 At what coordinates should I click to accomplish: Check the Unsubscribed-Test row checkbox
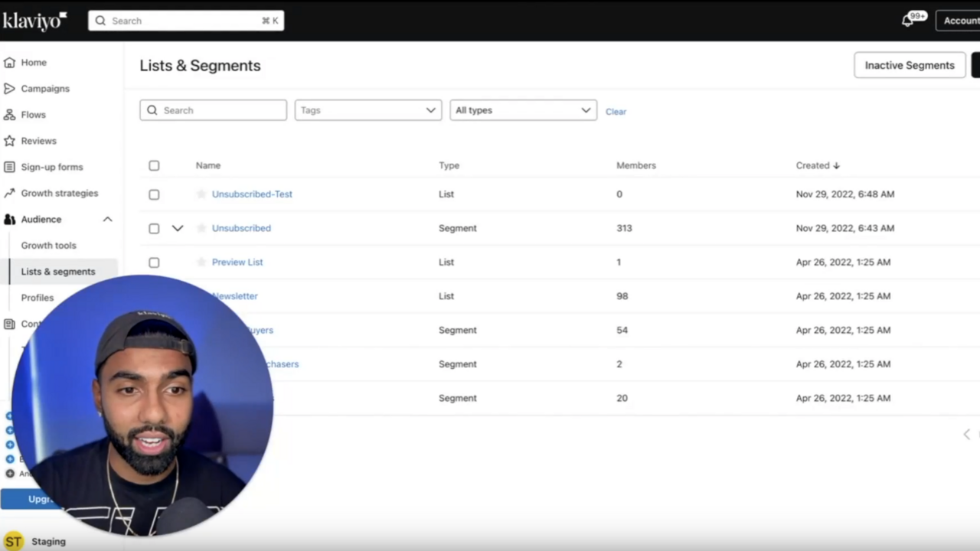coord(154,194)
